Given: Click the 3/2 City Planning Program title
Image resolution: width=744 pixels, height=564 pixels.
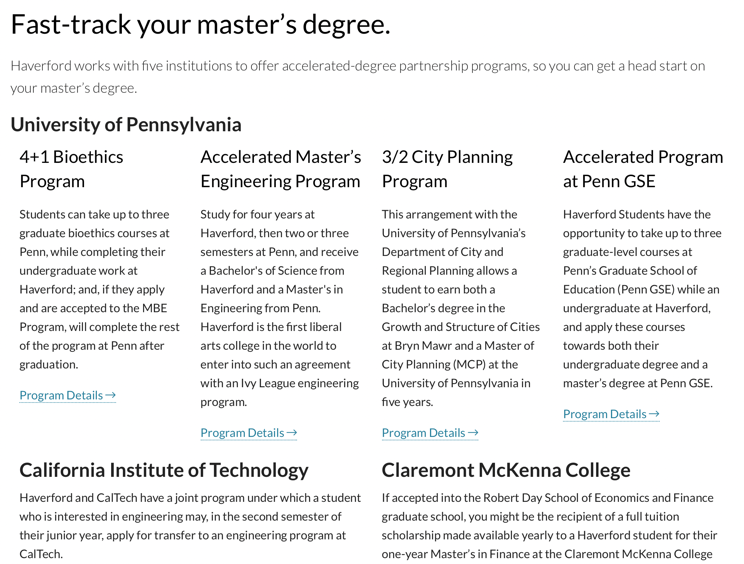Looking at the screenshot, I should [x=447, y=169].
